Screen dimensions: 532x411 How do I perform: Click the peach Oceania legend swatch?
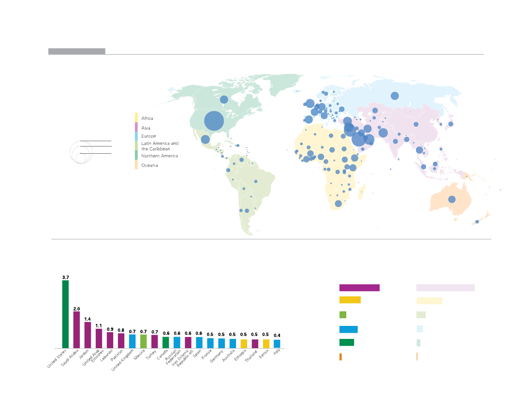click(136, 165)
